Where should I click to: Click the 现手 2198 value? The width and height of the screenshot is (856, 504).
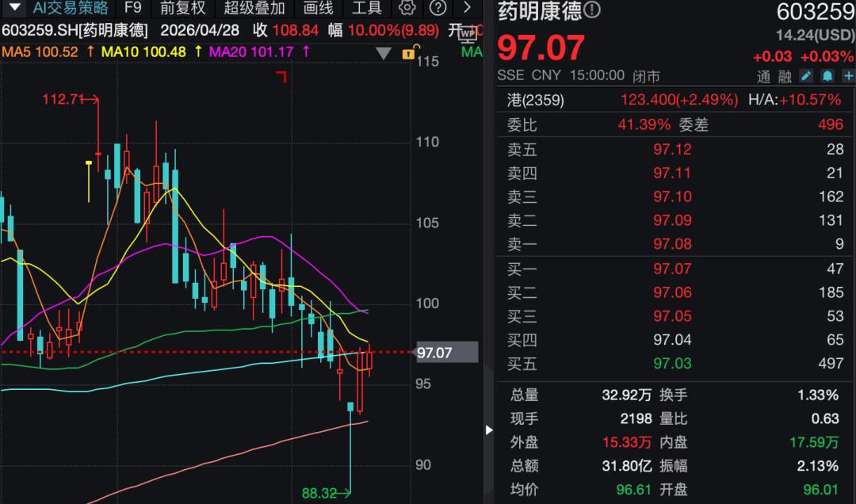pos(636,419)
